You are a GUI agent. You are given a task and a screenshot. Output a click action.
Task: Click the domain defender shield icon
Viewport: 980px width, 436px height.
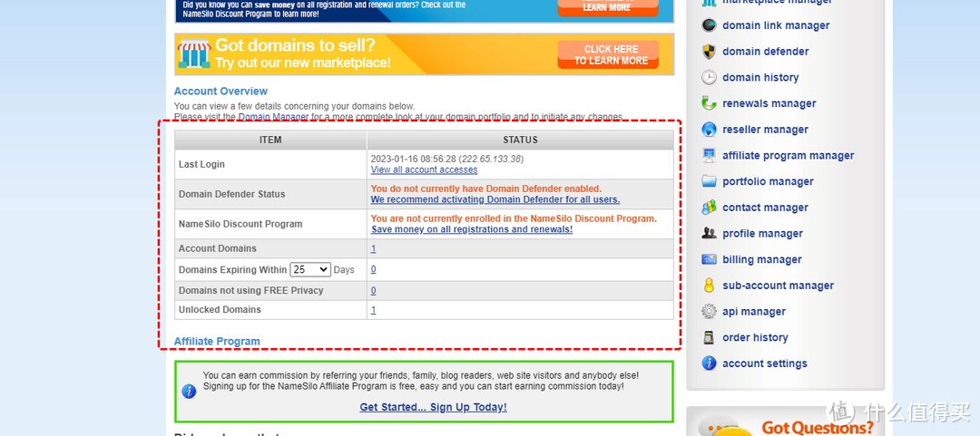click(709, 52)
